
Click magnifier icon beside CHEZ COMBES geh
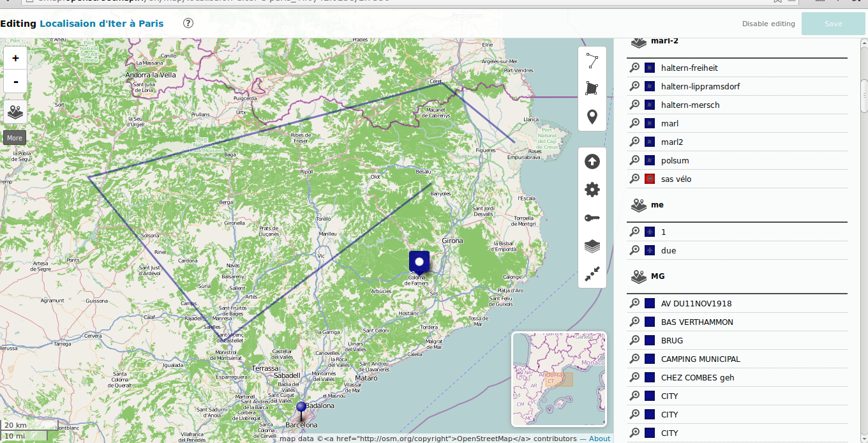(634, 377)
